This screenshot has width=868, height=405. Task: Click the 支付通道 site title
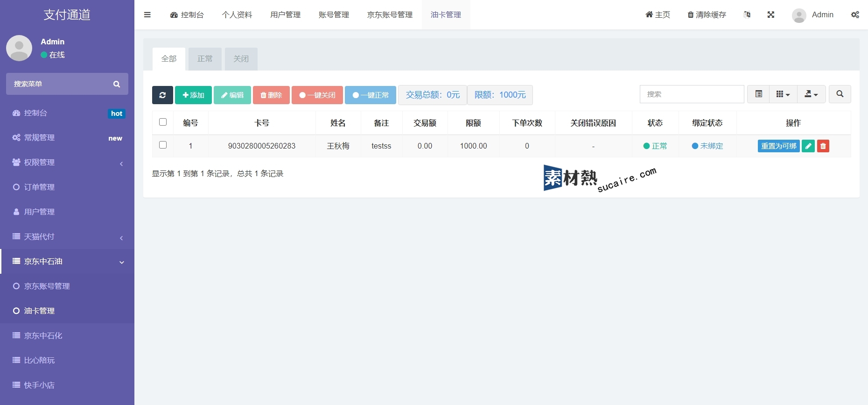pyautogui.click(x=67, y=14)
